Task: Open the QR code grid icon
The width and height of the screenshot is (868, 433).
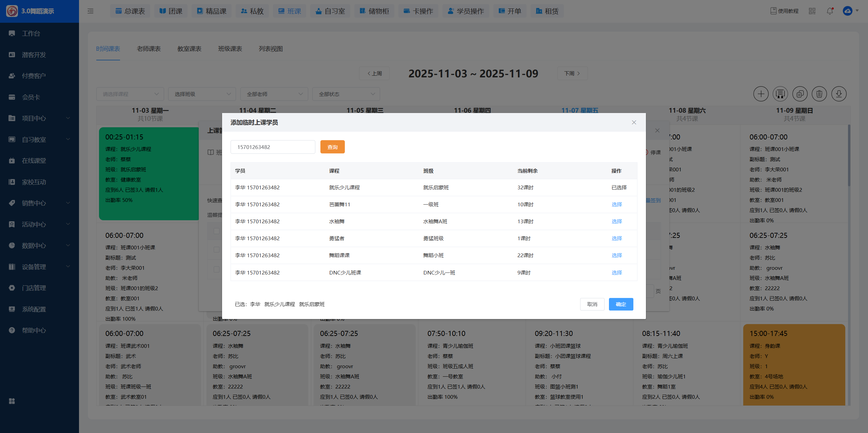Action: pyautogui.click(x=812, y=11)
